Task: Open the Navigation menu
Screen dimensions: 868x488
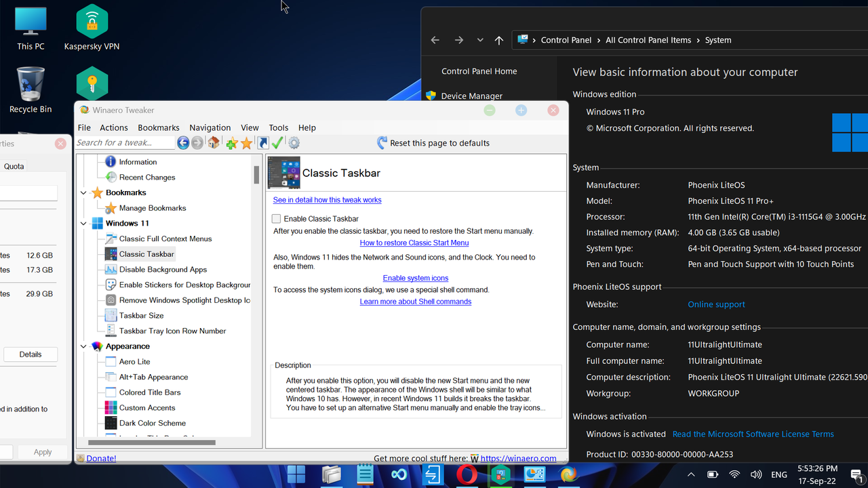Action: [210, 127]
